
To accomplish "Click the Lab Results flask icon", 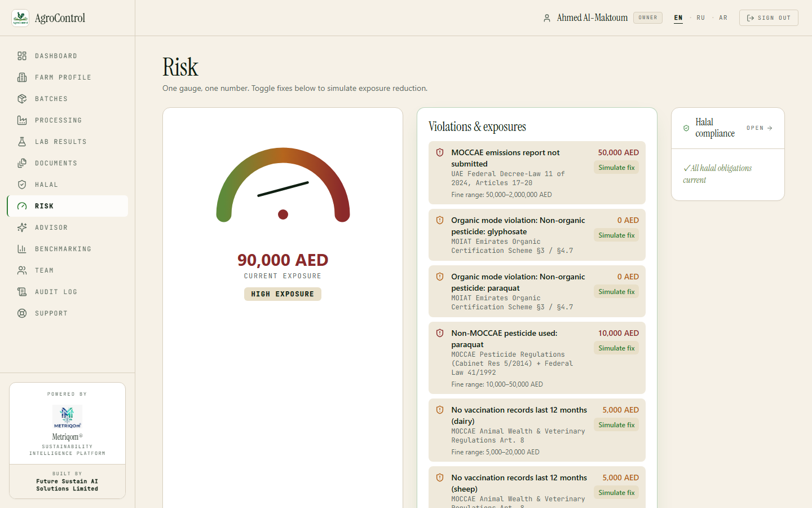I will point(22,142).
